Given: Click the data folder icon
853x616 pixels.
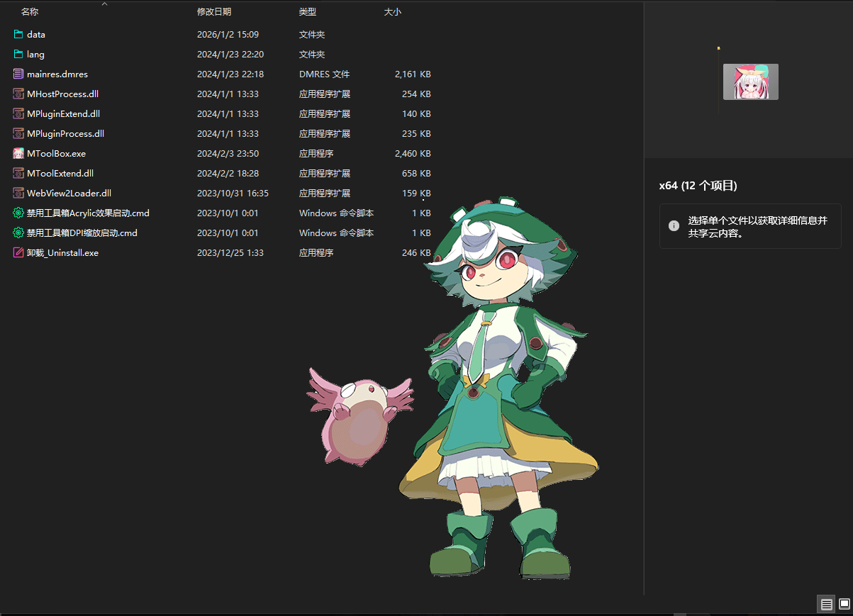Looking at the screenshot, I should point(18,34).
